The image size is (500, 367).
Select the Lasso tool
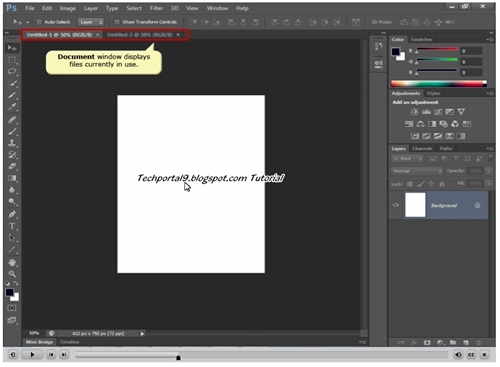click(x=12, y=71)
